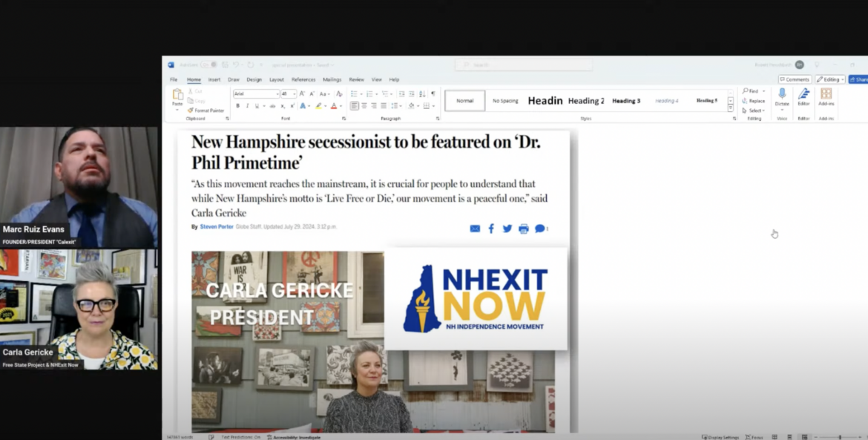Apply bold formatting with the B icon
This screenshot has height=440, width=868.
coord(237,106)
